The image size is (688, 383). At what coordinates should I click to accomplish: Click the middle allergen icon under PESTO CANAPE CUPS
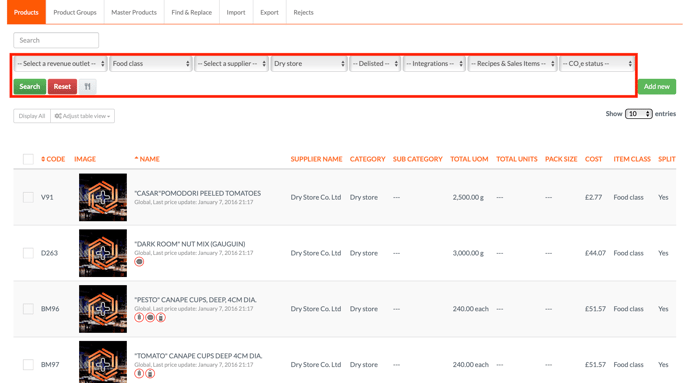click(x=150, y=318)
